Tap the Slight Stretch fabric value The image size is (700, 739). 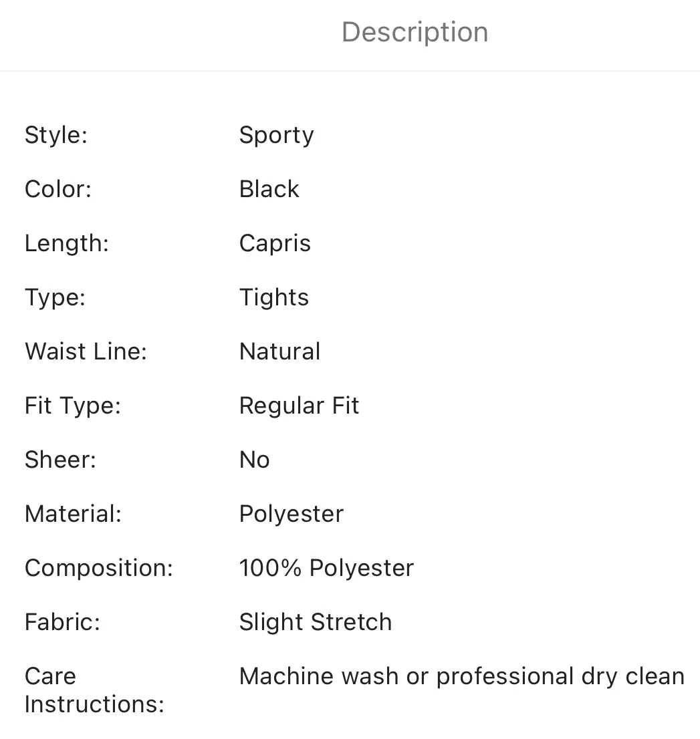click(x=316, y=622)
